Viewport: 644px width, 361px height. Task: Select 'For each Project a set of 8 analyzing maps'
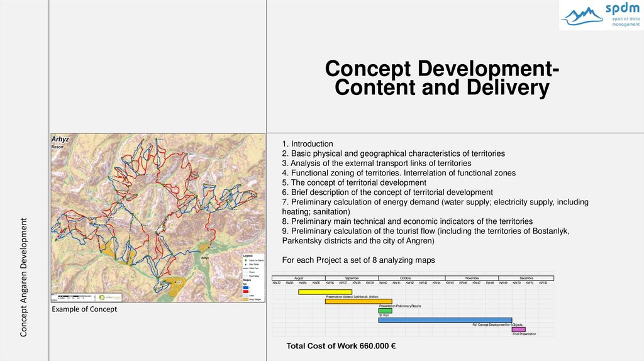point(358,260)
